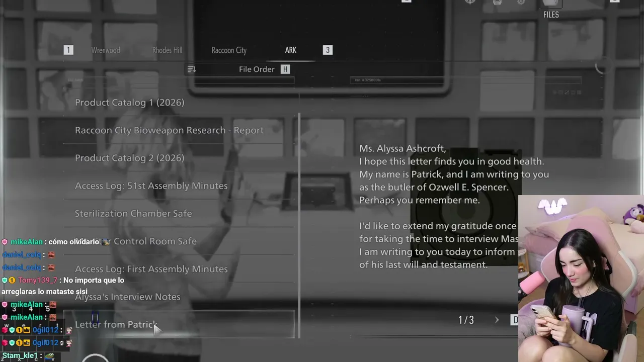Open chat user Stam_kle1's name

coord(20,355)
